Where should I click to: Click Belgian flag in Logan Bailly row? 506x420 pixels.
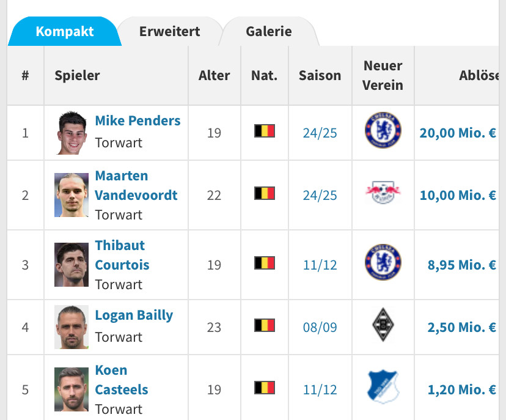click(x=265, y=325)
